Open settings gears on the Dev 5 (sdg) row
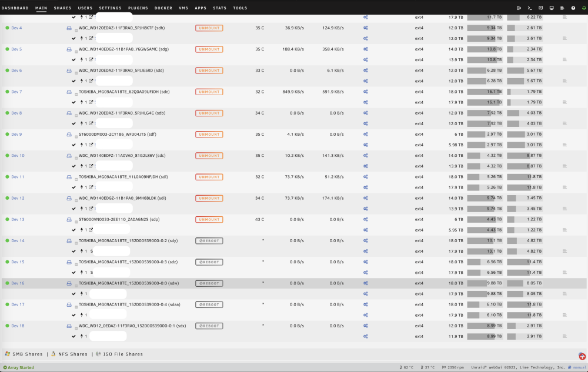Screen dimensions: 588x372 366,49
